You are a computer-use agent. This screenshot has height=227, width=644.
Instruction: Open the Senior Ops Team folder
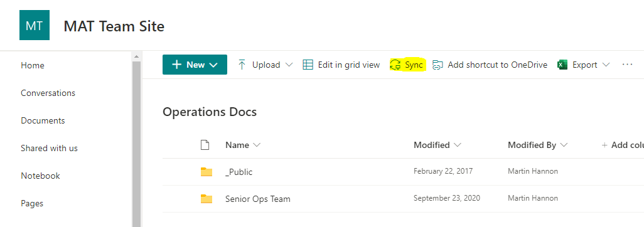tap(257, 199)
